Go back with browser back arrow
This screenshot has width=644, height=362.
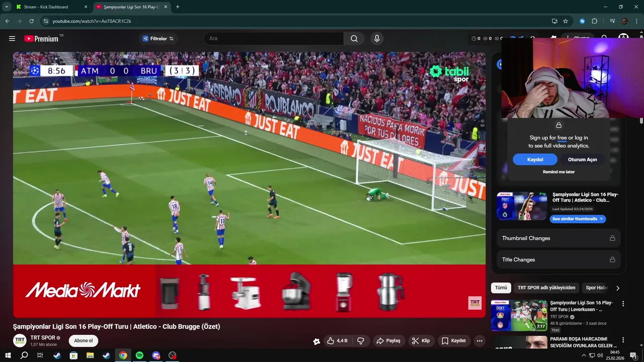click(x=8, y=21)
